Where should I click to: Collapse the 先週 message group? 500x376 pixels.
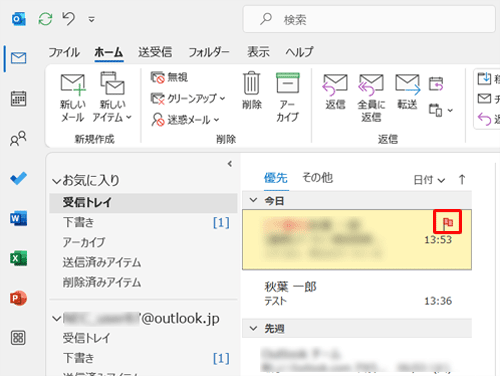point(253,328)
